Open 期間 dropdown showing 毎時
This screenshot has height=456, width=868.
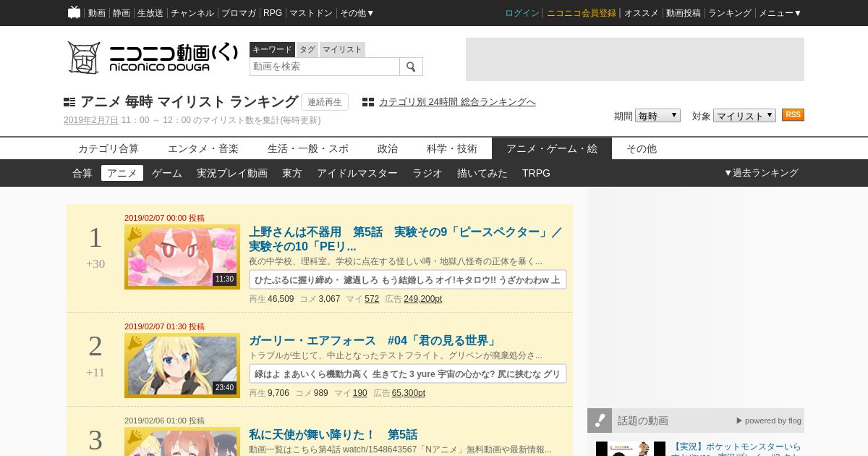(658, 116)
